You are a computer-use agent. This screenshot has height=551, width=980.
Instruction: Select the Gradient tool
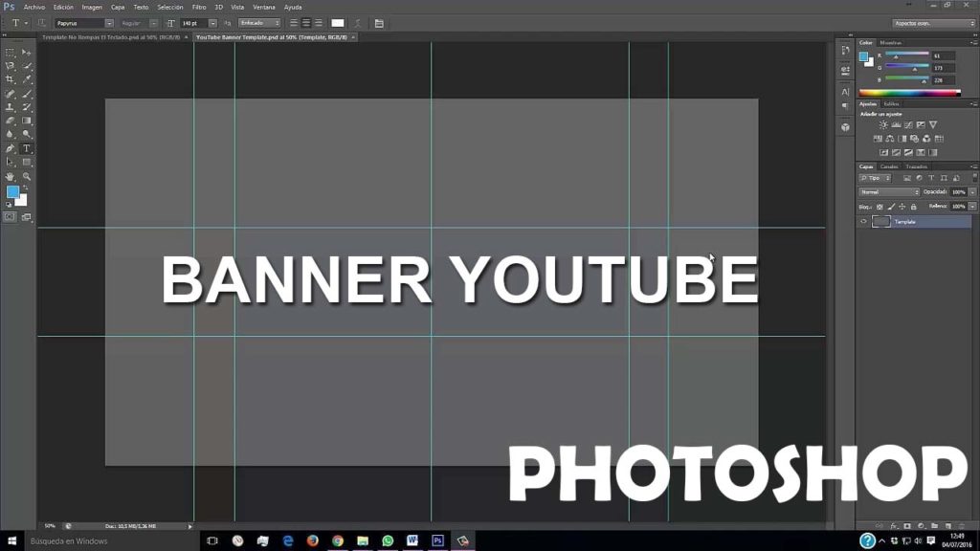(26, 121)
